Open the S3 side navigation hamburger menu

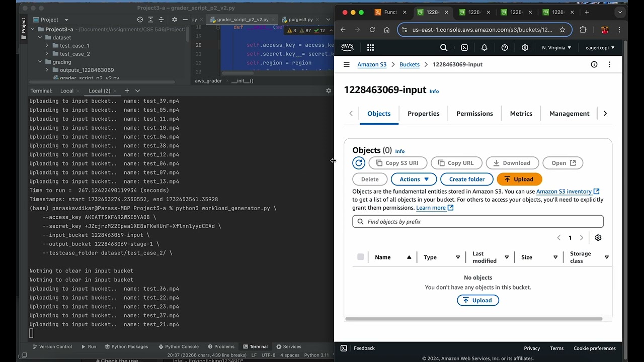(346, 64)
